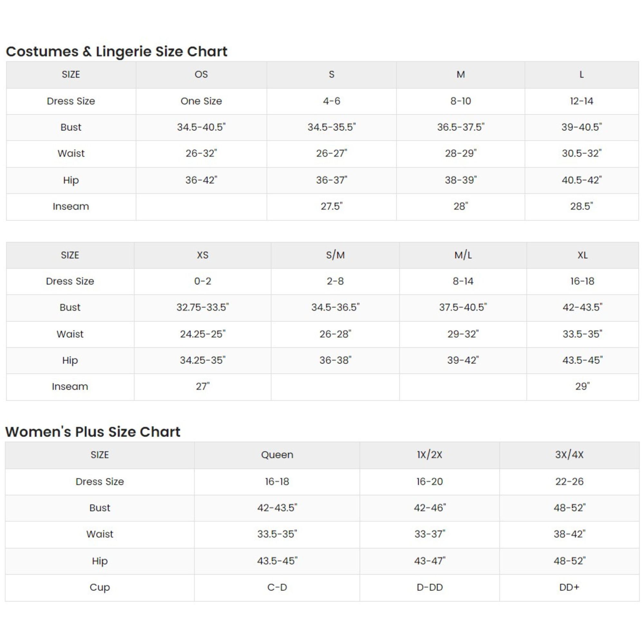
Task: Select the 22-26 dress size cell
Action: (x=569, y=481)
